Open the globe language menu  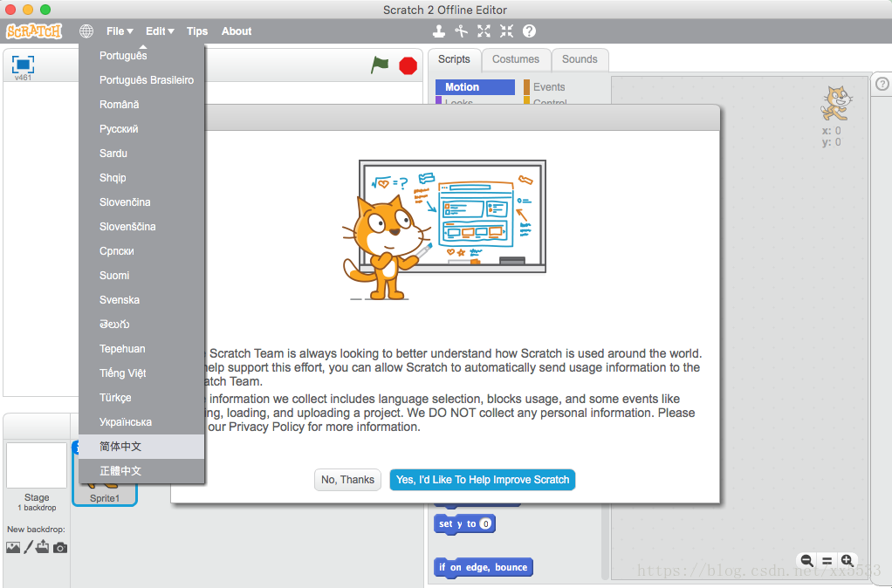click(86, 31)
